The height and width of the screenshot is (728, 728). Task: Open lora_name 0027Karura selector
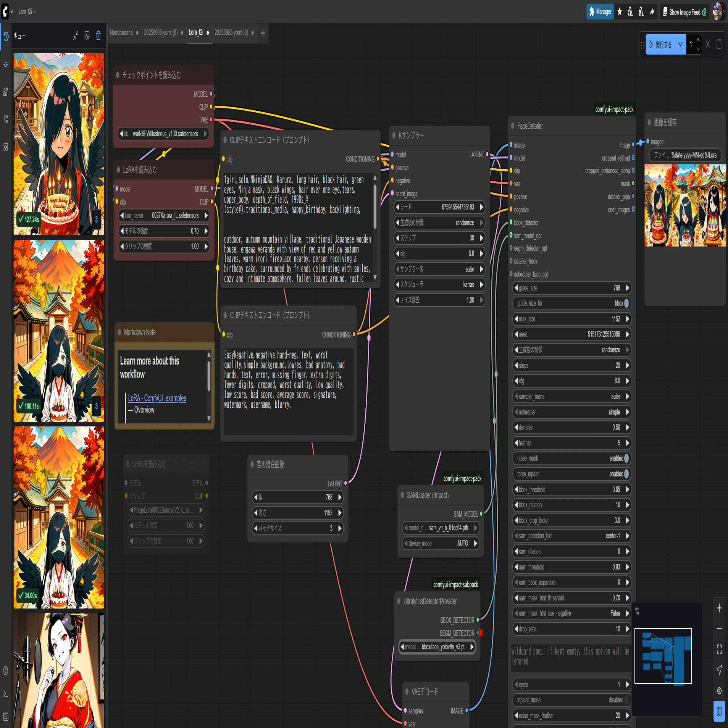pos(164,216)
